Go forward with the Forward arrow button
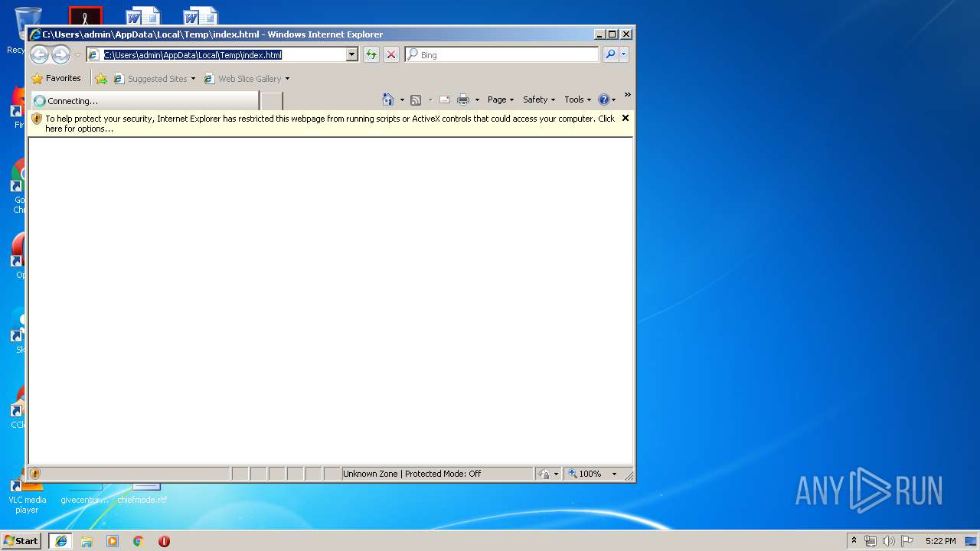 (60, 54)
